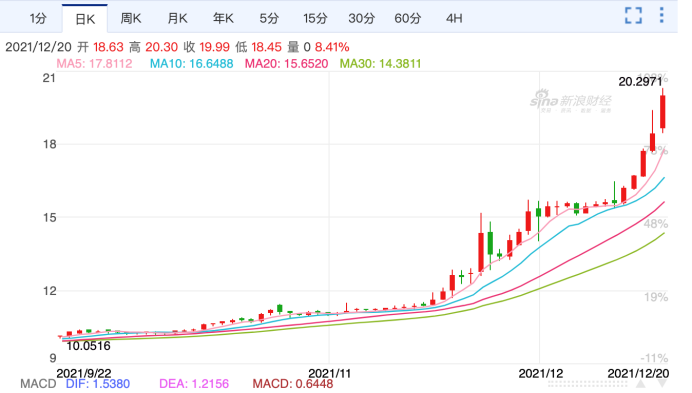The width and height of the screenshot is (692, 393).
Task: Click the closing price 19.99 value
Action: point(214,47)
